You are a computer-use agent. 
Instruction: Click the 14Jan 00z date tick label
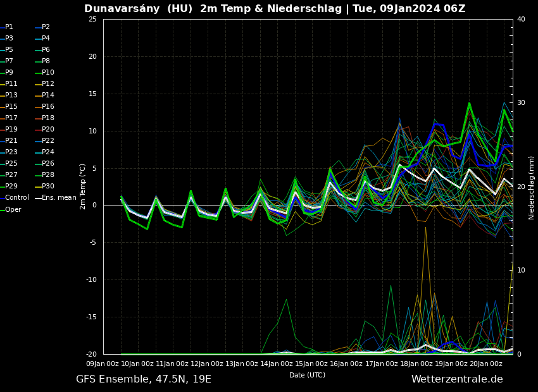point(280,364)
